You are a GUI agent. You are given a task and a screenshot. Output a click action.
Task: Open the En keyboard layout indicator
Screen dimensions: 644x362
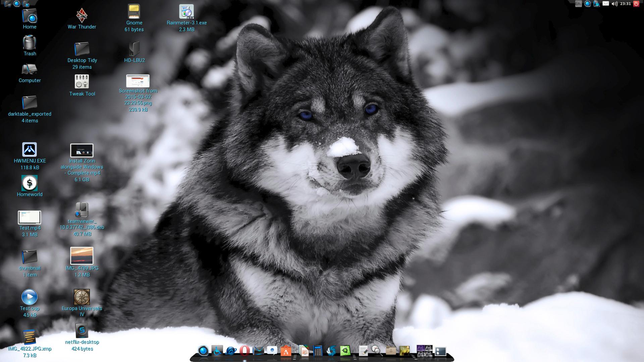point(578,4)
